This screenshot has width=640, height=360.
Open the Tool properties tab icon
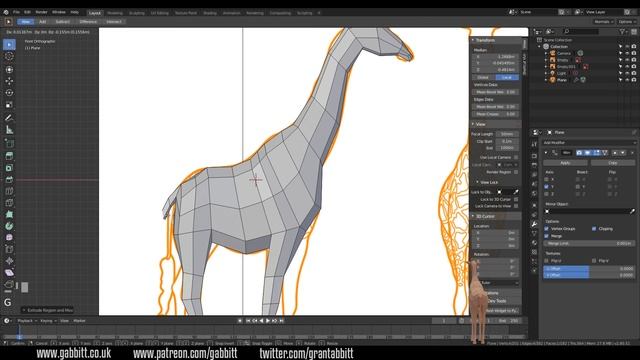click(x=534, y=144)
